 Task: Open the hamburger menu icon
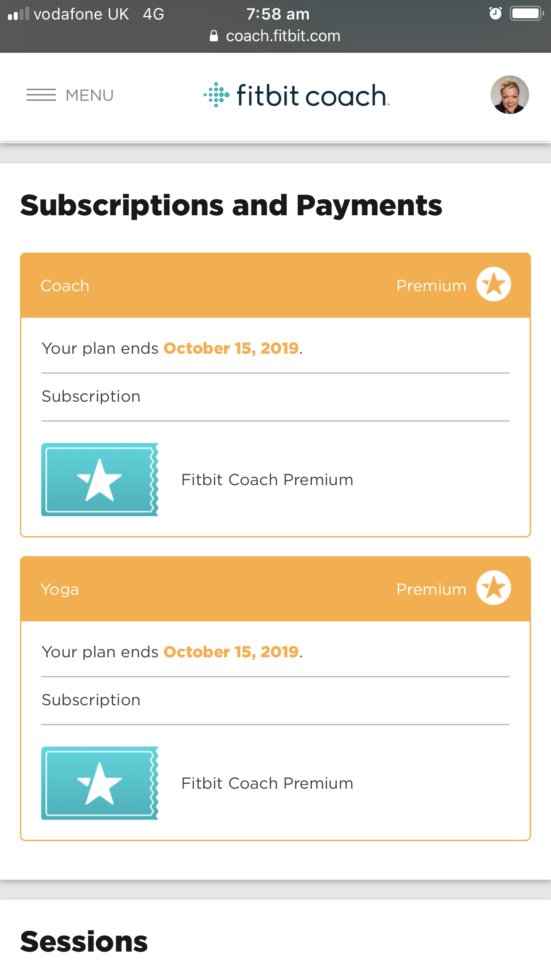click(x=41, y=95)
